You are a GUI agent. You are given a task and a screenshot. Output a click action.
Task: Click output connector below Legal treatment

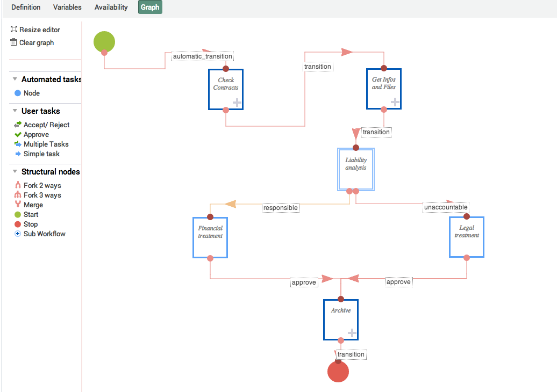tap(467, 258)
